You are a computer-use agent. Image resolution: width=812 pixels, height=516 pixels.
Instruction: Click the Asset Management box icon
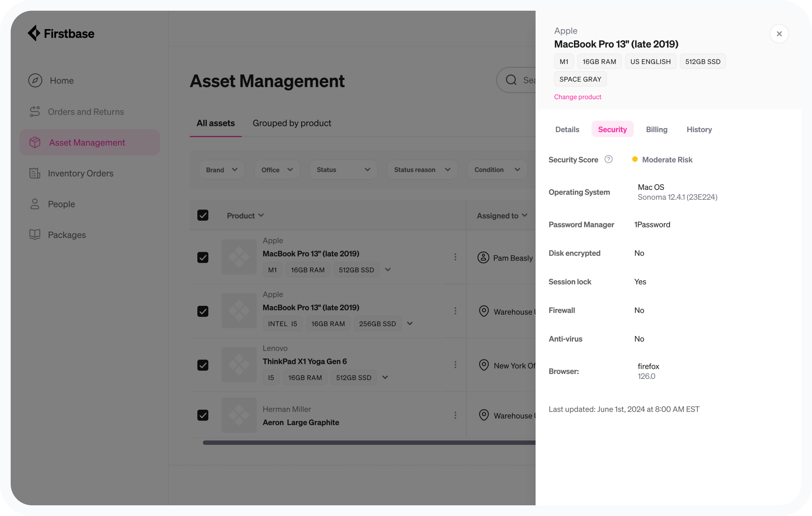pyautogui.click(x=35, y=143)
